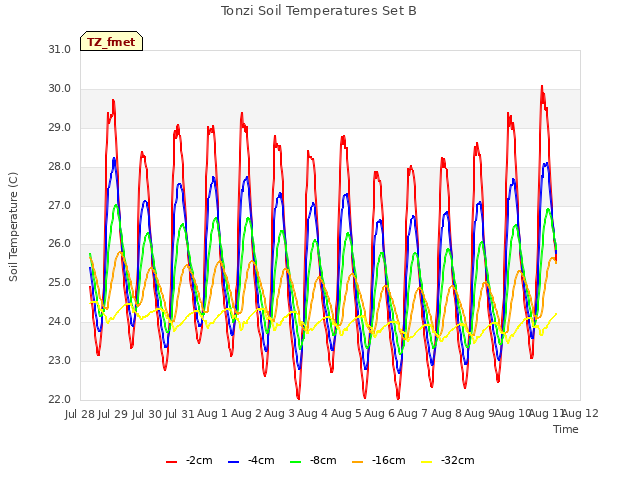640x480 pixels.
Task: Click the 'Aug 3' x-axis date
Action: click(x=280, y=414)
